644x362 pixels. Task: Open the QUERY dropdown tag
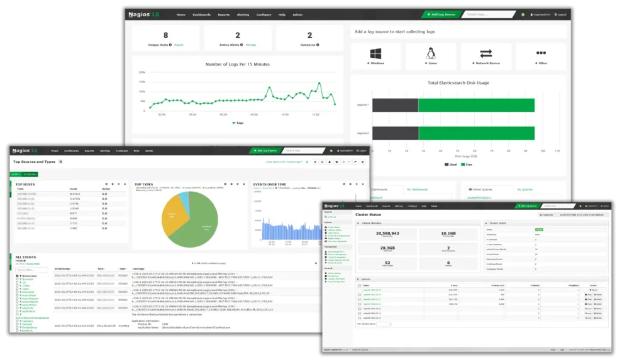tap(16, 175)
